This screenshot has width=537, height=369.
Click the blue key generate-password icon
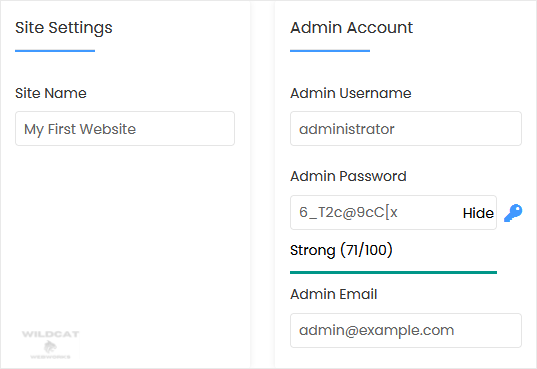click(x=513, y=213)
